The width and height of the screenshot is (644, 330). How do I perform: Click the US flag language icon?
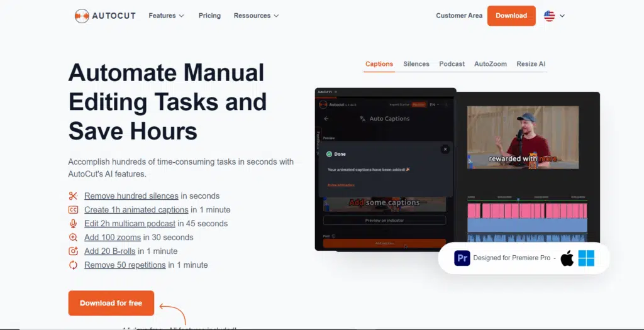549,16
